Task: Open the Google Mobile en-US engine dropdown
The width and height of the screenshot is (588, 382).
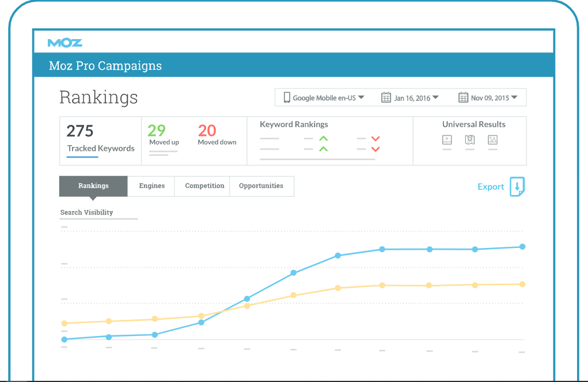Action: coord(324,98)
